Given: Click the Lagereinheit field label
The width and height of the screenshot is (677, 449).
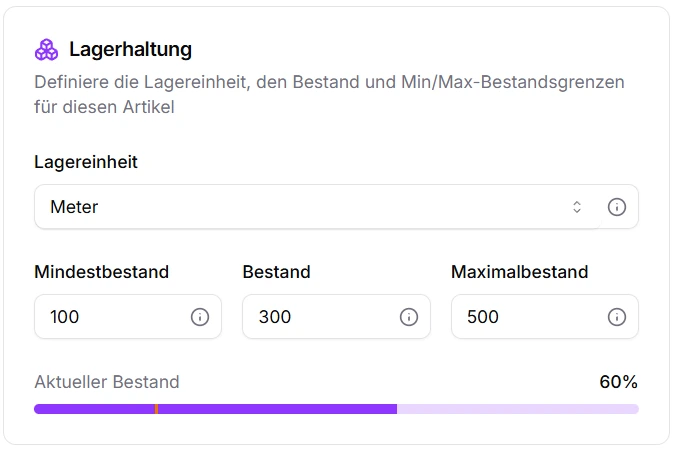Looking at the screenshot, I should coord(86,162).
